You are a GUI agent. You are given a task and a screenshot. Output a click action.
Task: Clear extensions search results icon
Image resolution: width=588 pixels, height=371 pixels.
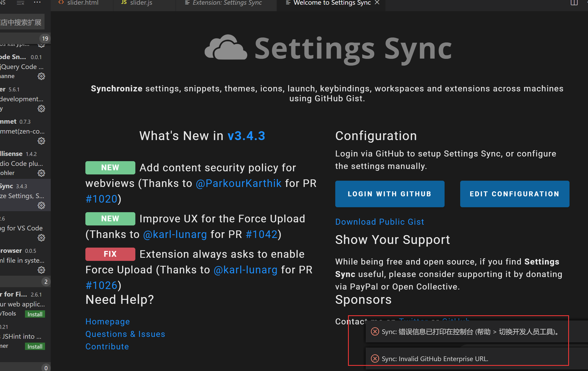(x=21, y=3)
